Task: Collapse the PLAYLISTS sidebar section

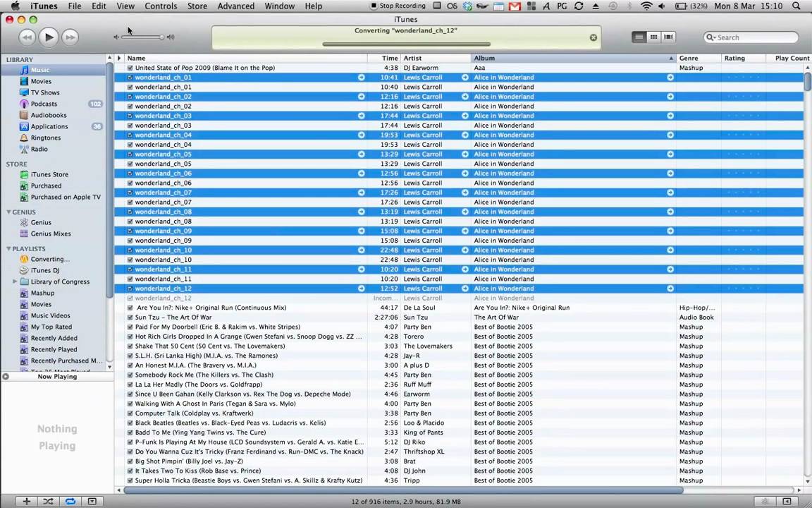Action: 8,249
